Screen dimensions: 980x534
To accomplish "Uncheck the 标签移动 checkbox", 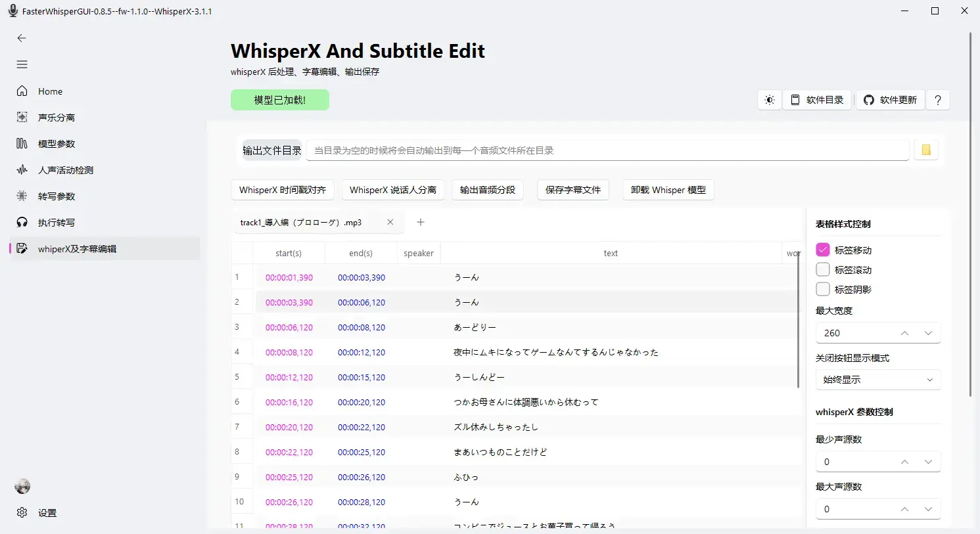I will pyautogui.click(x=823, y=250).
